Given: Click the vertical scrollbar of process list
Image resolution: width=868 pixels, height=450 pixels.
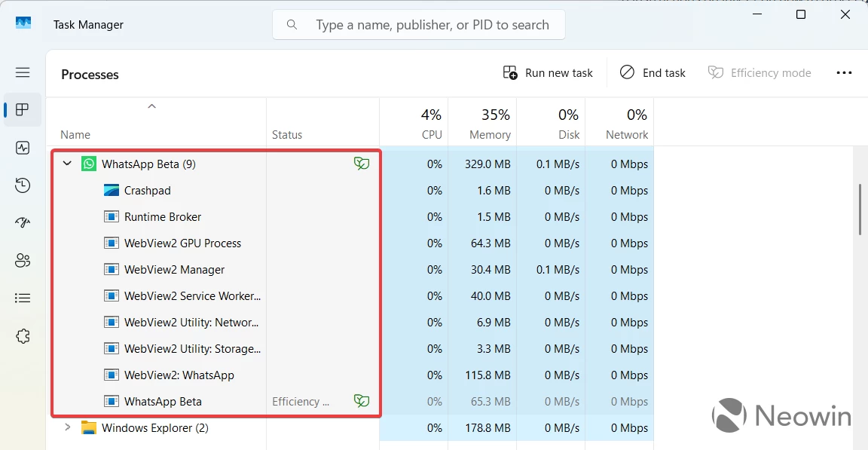Looking at the screenshot, I should click(860, 211).
